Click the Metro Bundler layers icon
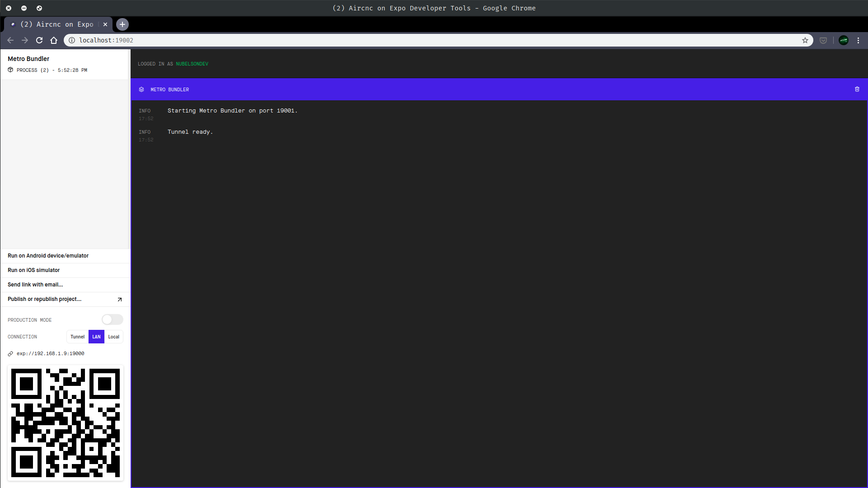 (x=141, y=89)
